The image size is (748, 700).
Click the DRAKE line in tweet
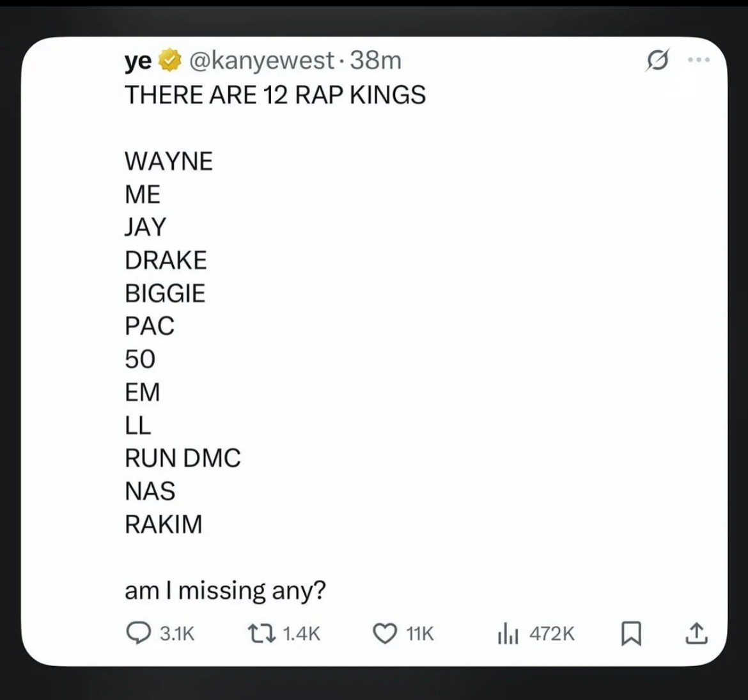[x=166, y=261]
